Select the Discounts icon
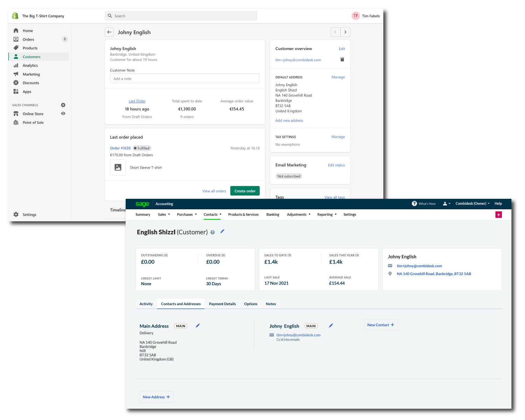Screen dimensions: 525x420 [x=16, y=83]
